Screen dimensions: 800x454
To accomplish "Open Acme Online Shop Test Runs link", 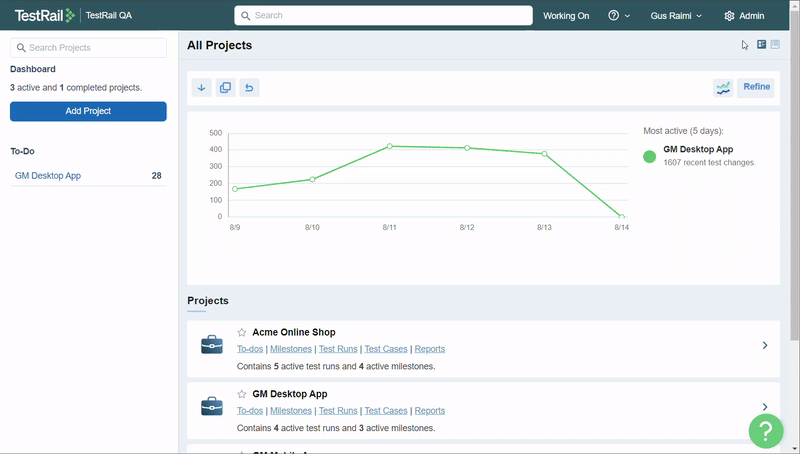I will 338,349.
